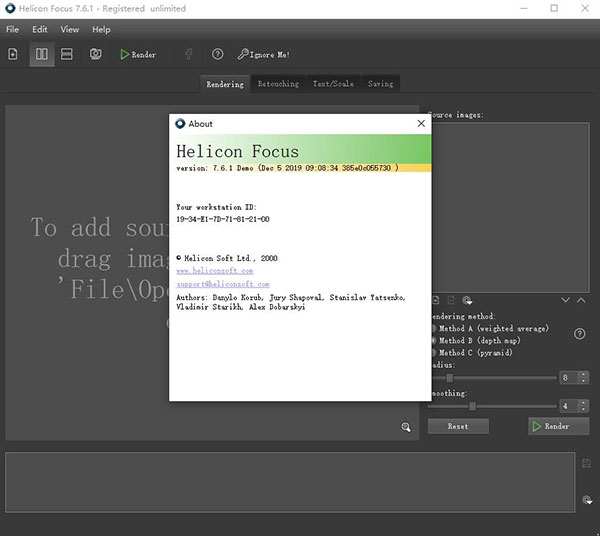The width and height of the screenshot is (600, 536).
Task: Move source image up with chevron
Action: point(581,300)
